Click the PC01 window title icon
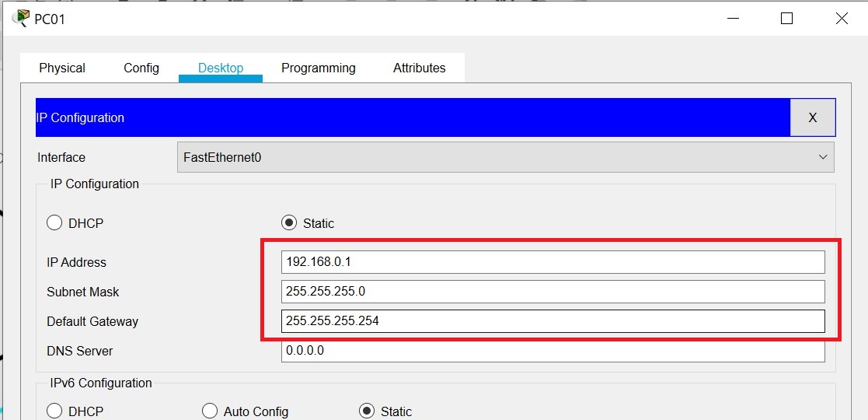The height and width of the screenshot is (420, 868). (x=21, y=18)
